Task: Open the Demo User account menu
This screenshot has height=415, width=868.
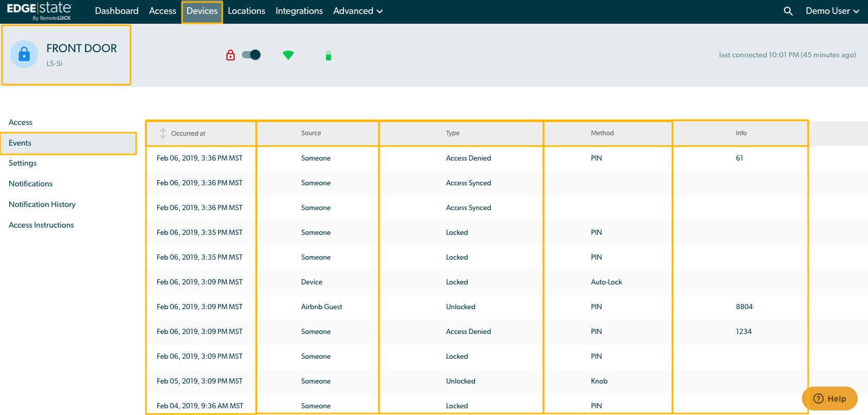Action: click(x=832, y=11)
